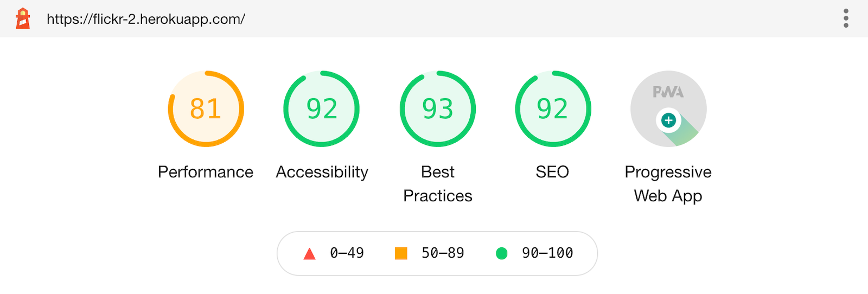Click the Lighthouse logo icon
Image resolution: width=868 pixels, height=294 pixels.
[x=23, y=18]
